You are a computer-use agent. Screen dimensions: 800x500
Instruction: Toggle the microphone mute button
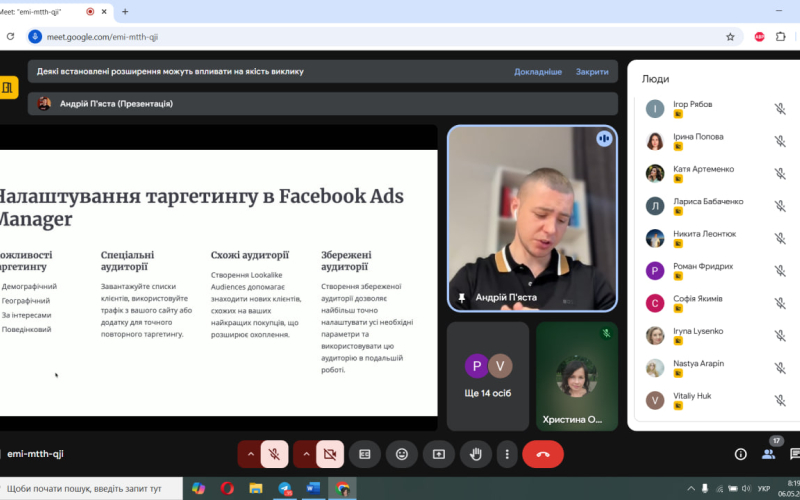[274, 454]
